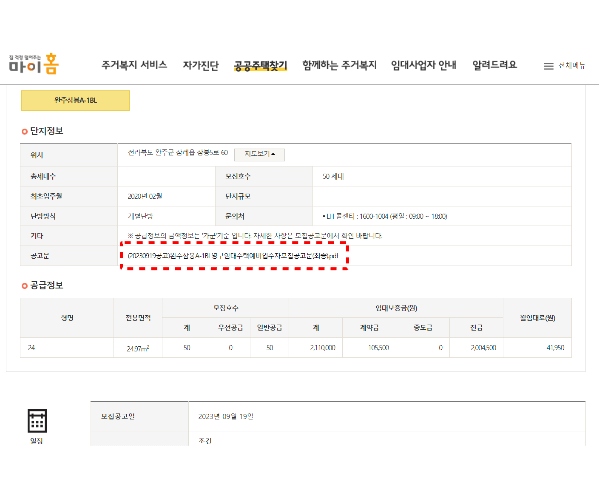Click the 전용면적 column header
The width and height of the screenshot is (600, 490).
(x=138, y=318)
